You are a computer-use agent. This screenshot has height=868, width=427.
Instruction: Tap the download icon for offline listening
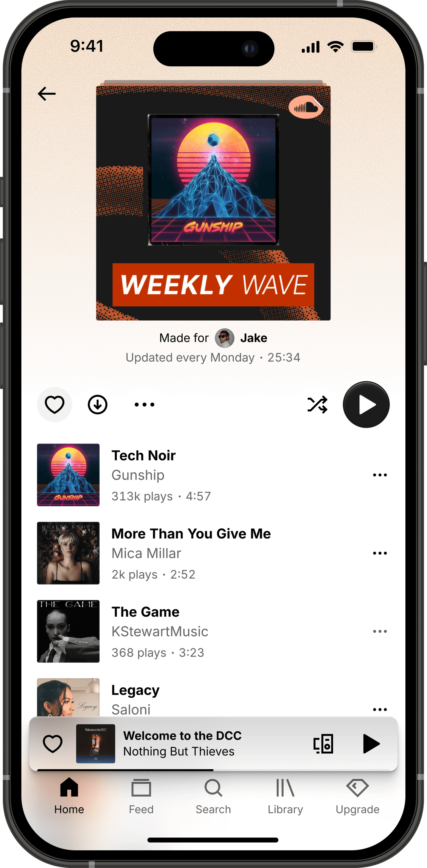tap(97, 404)
